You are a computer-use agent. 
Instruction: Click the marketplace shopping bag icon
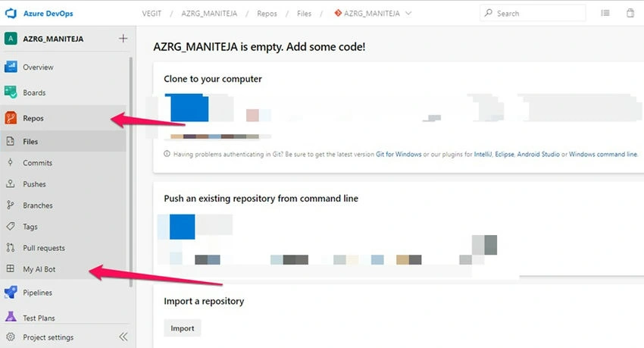tap(630, 13)
